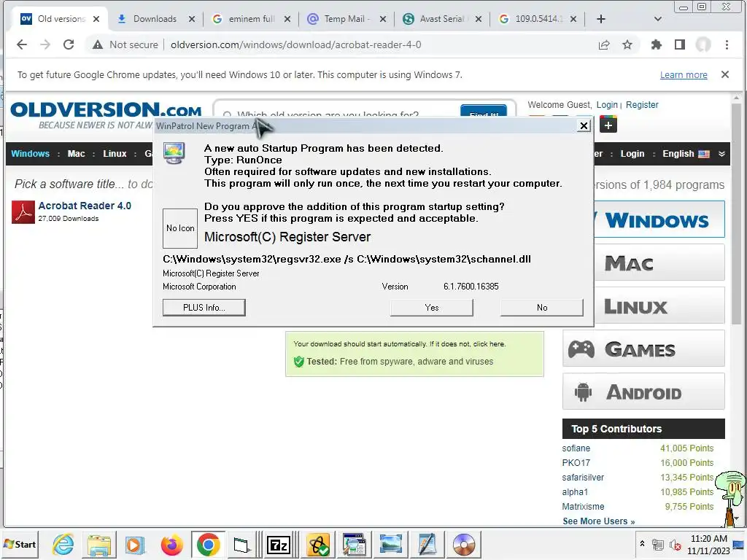Toggle the Chrome side panel icon

680,44
